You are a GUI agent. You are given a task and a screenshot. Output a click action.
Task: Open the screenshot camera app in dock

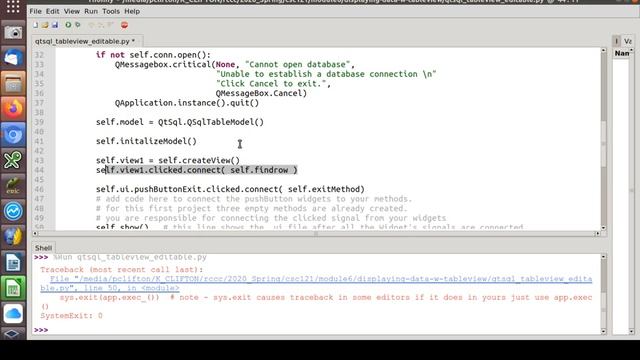[x=13, y=33]
